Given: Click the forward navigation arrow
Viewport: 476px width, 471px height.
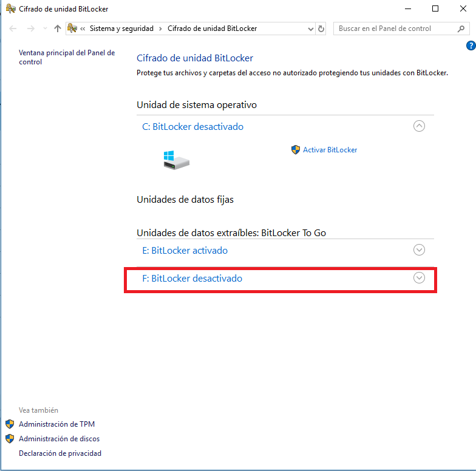Looking at the screenshot, I should [30, 29].
